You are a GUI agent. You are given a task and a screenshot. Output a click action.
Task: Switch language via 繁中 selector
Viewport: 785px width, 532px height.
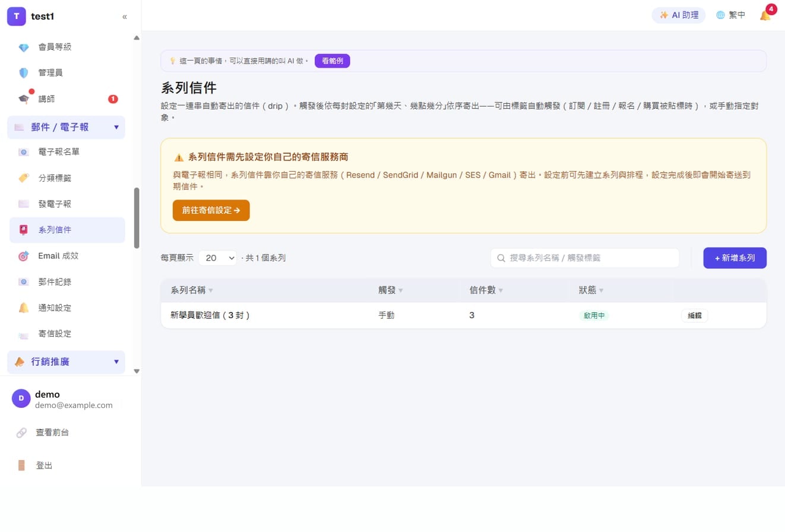click(730, 15)
